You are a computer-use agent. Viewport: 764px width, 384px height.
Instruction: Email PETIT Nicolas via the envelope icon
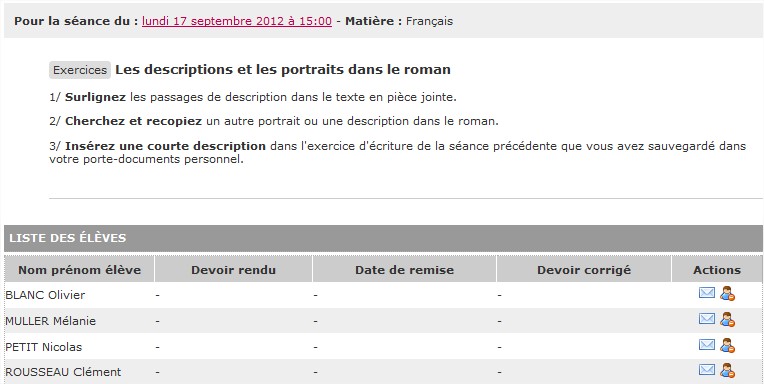707,345
